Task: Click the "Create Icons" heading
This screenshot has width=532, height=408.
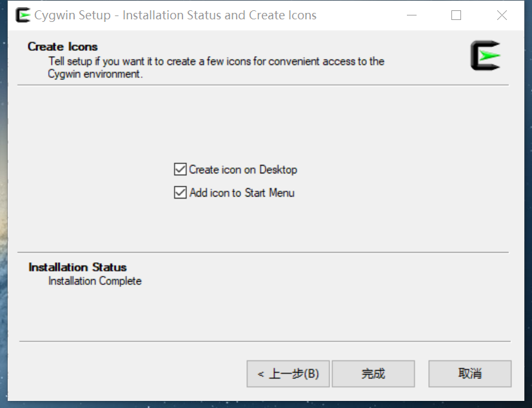Action: [63, 46]
